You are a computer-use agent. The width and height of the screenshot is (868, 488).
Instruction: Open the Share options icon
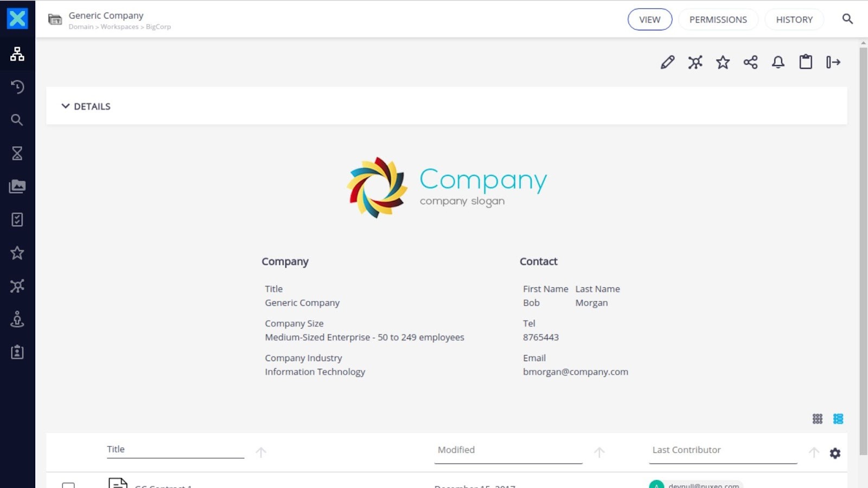pos(751,62)
